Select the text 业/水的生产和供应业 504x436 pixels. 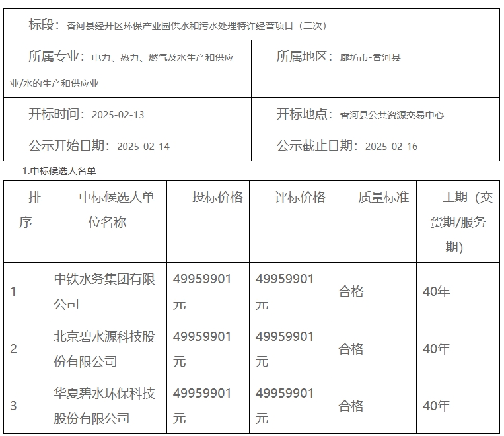(54, 84)
